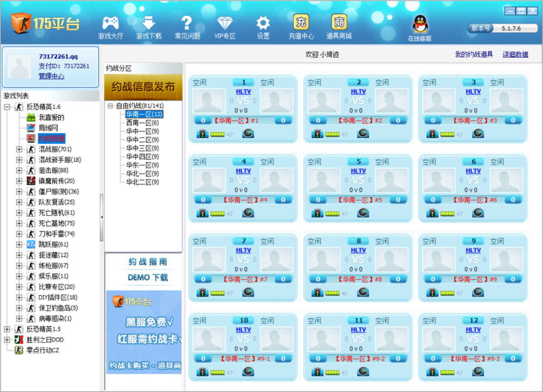Viewport: 543px width, 392px height.
Task: Open the 充值中心 recharge icon
Action: tap(301, 22)
